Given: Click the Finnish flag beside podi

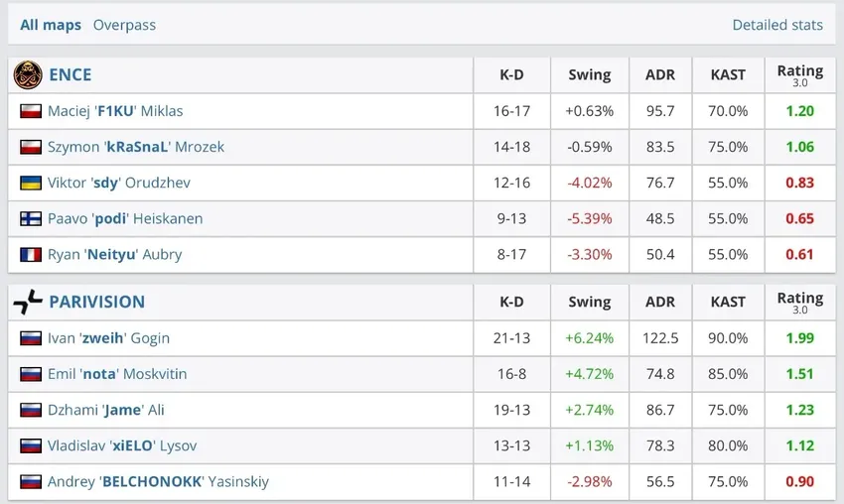Looking at the screenshot, I should (31, 218).
